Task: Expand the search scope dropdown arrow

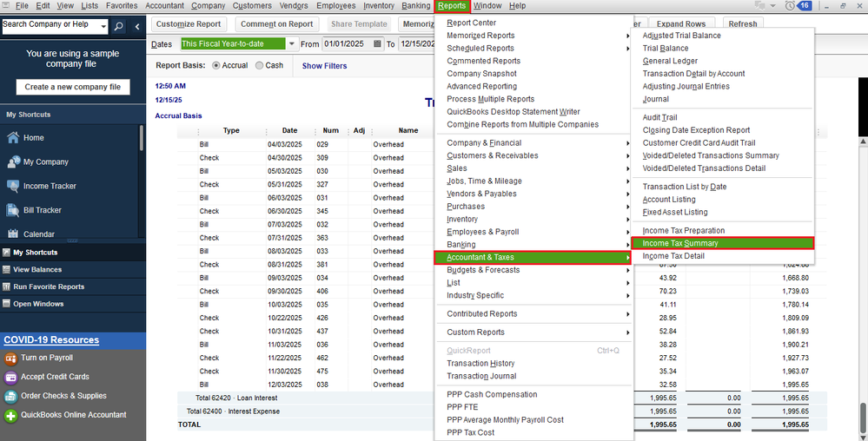Action: (103, 26)
